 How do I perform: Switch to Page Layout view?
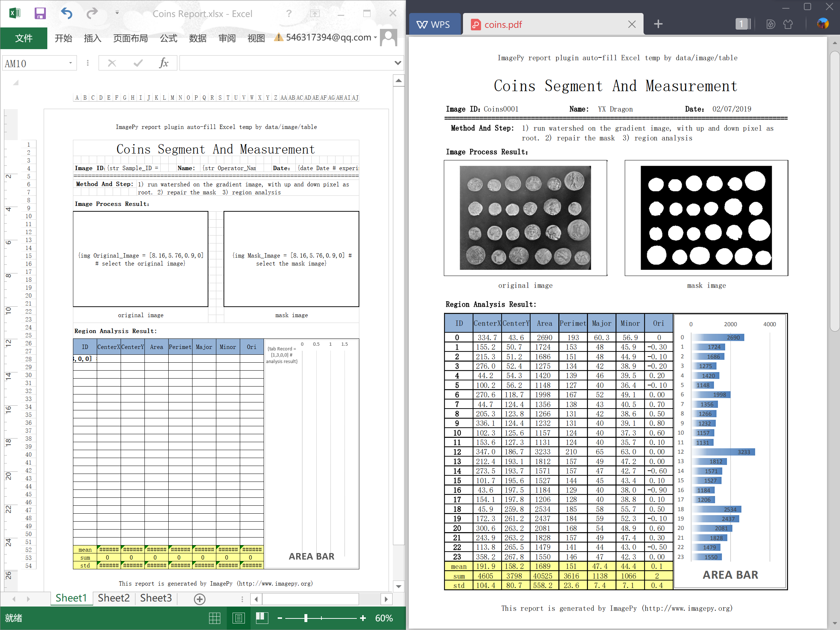tap(238, 618)
